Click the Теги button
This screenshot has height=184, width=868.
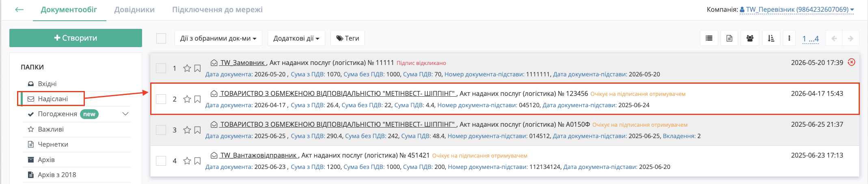coord(348,38)
